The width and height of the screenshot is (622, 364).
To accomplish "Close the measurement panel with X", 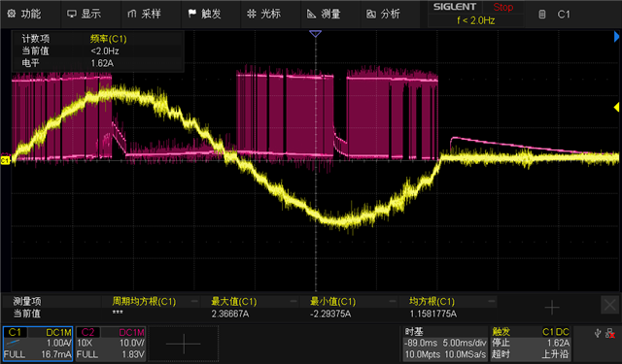I will point(609,305).
